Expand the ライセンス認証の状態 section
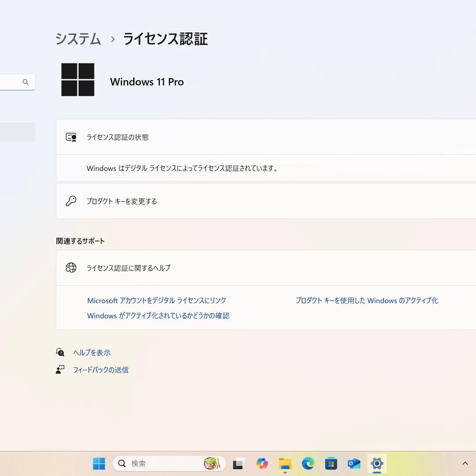Viewport: 476px width, 476px height. pos(264,137)
